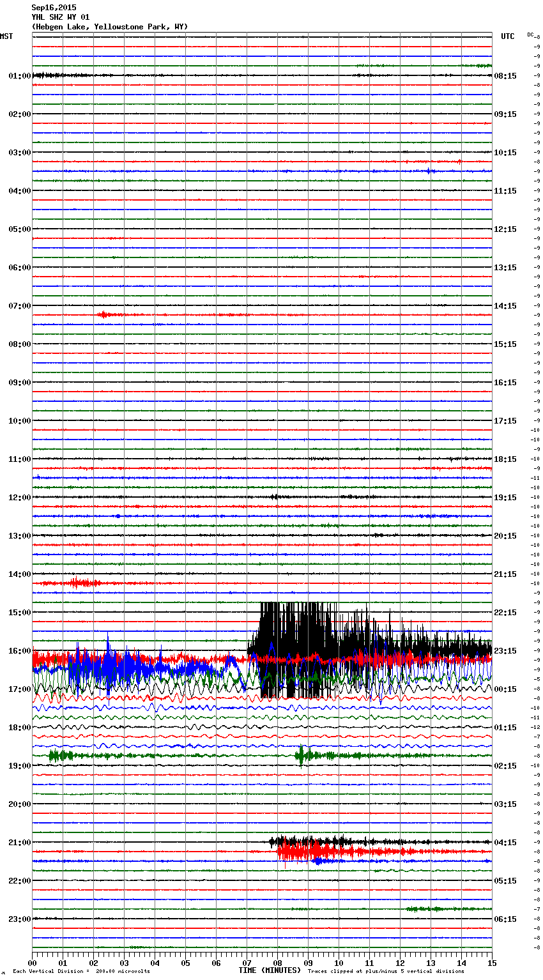Click minute 09 on the bottom axis
Image resolution: width=543 pixels, height=980 pixels.
(309, 963)
